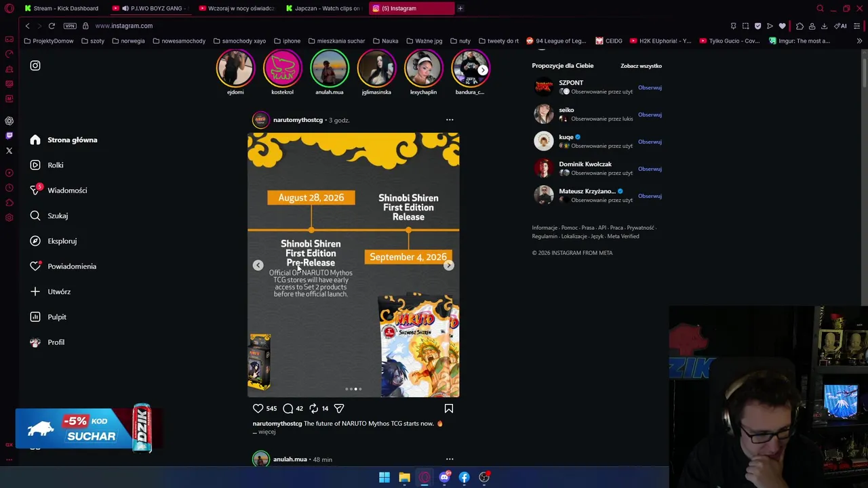Open the CEIDG bookmark
The height and width of the screenshot is (488, 868).
coord(609,41)
